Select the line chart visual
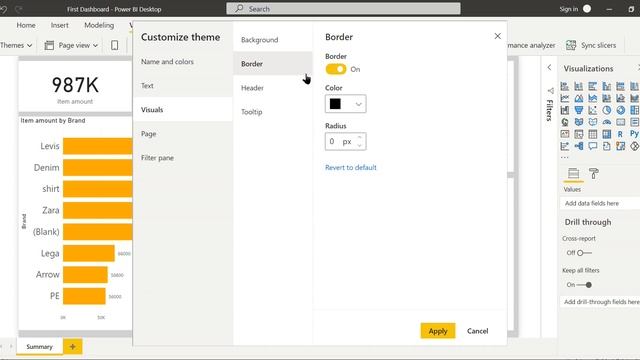The height and width of the screenshot is (360, 640). pyautogui.click(x=565, y=98)
